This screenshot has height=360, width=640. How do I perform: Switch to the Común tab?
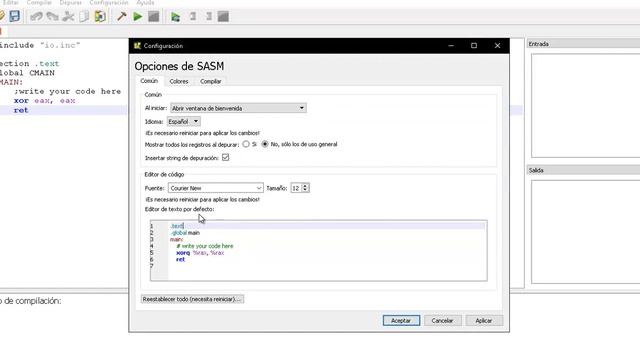pos(149,81)
